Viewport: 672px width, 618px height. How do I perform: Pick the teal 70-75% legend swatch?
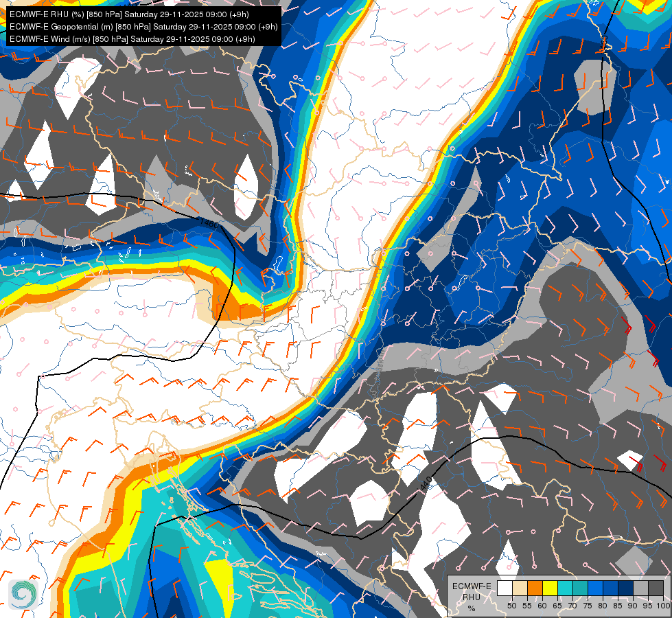point(581,588)
